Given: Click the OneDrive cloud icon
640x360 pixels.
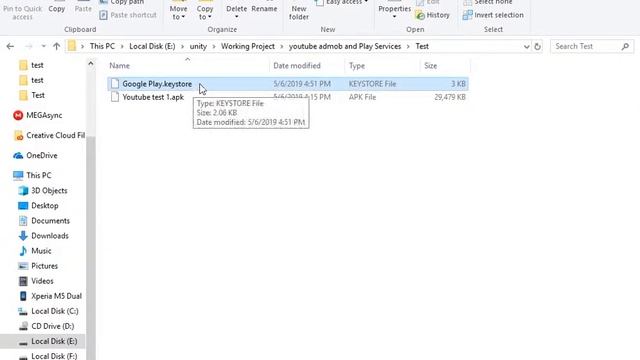Looking at the screenshot, I should click(x=18, y=156).
